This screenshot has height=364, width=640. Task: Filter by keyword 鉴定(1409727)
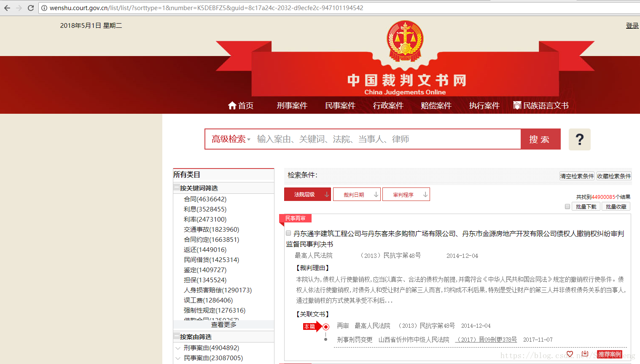coord(205,270)
